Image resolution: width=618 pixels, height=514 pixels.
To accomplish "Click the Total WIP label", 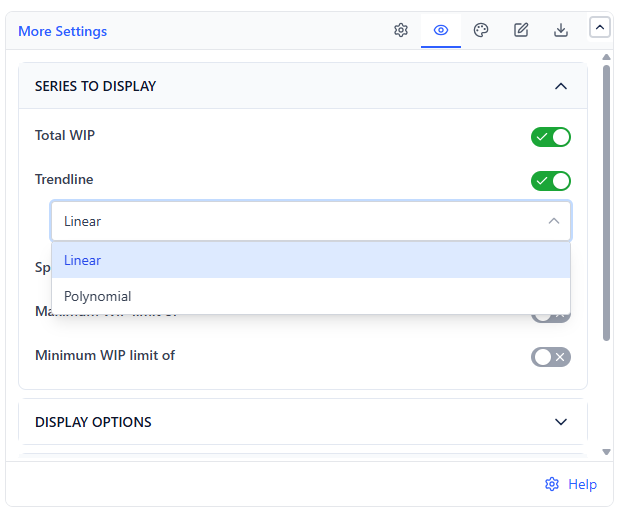I will point(65,135).
